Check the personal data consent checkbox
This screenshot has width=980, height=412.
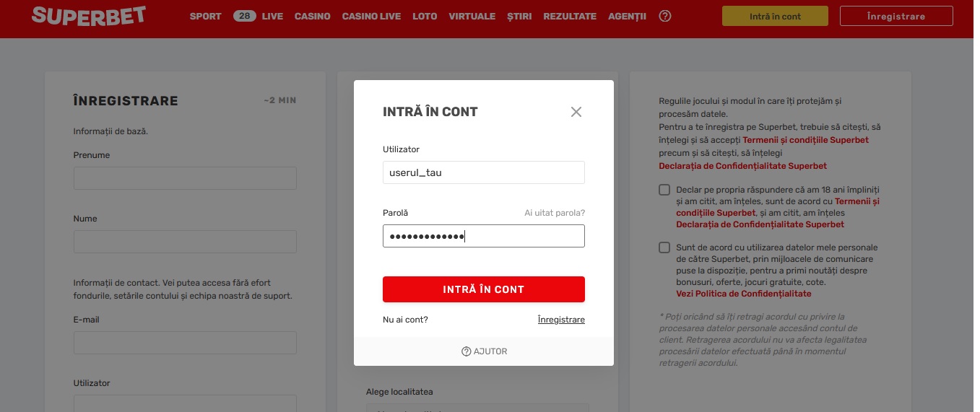(x=664, y=247)
